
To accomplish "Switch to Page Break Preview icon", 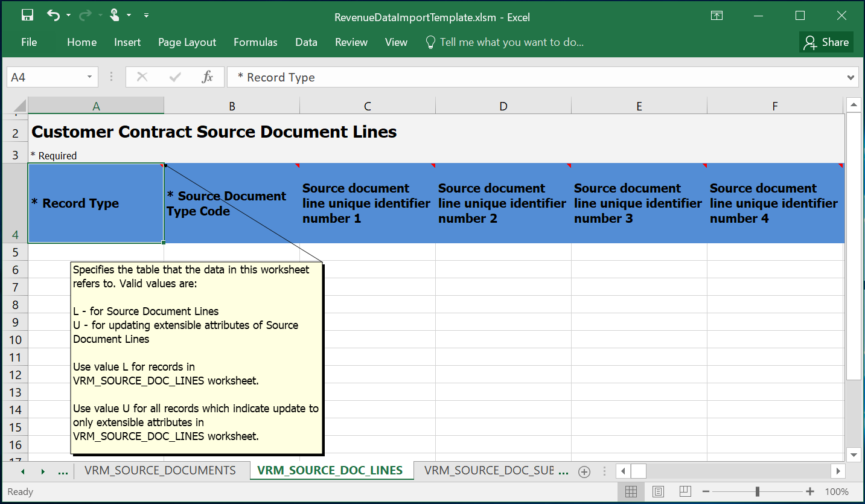I will point(685,491).
